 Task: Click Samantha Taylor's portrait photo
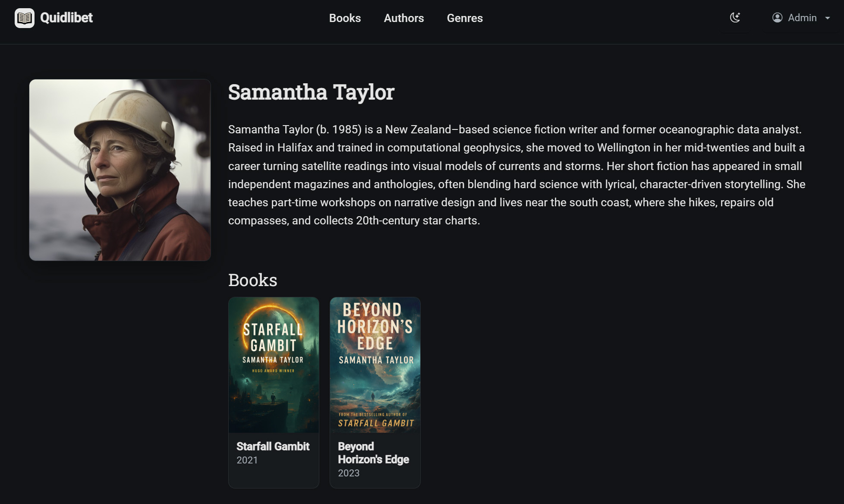(x=120, y=170)
